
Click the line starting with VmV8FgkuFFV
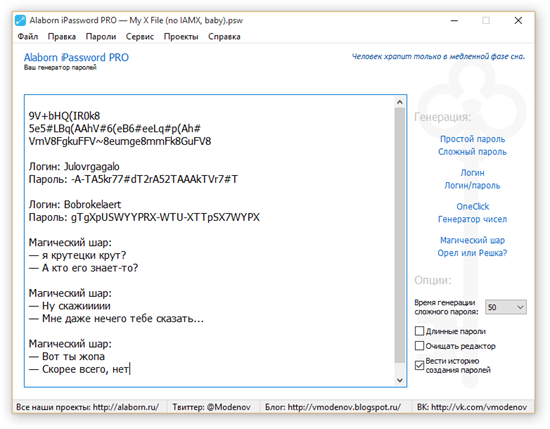pyautogui.click(x=120, y=141)
